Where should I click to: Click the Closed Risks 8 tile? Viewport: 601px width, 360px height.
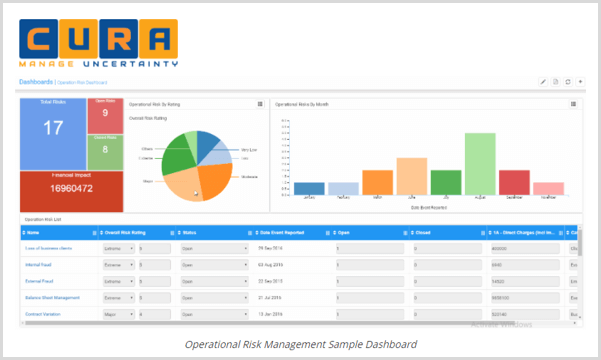(x=105, y=152)
